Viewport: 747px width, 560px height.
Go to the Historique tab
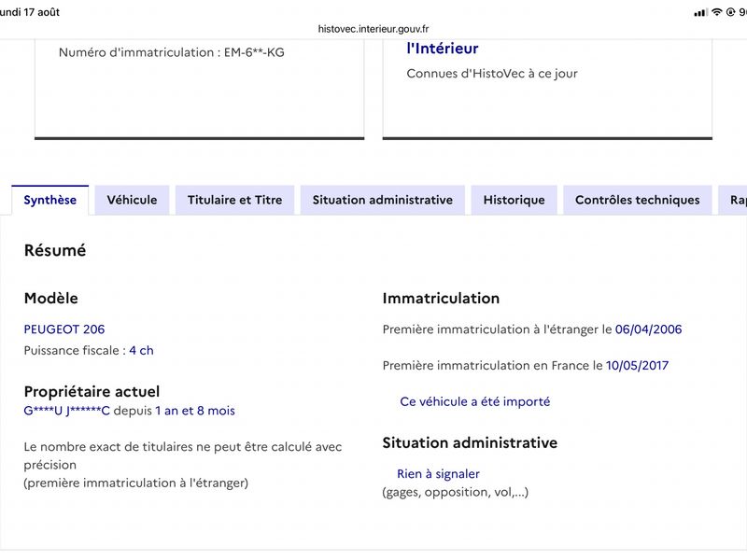[514, 200]
